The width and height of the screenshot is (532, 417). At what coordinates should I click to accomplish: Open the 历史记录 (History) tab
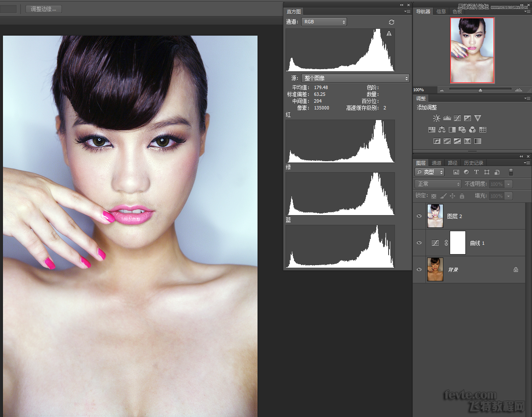click(x=473, y=163)
